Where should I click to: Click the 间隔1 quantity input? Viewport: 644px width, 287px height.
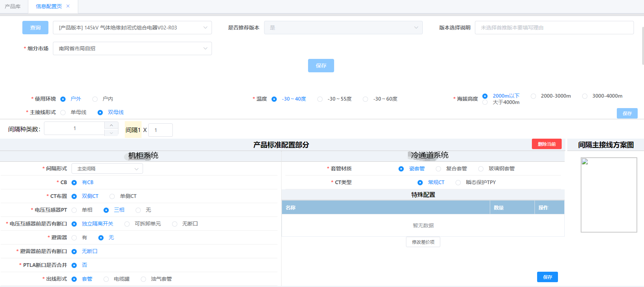(161, 130)
